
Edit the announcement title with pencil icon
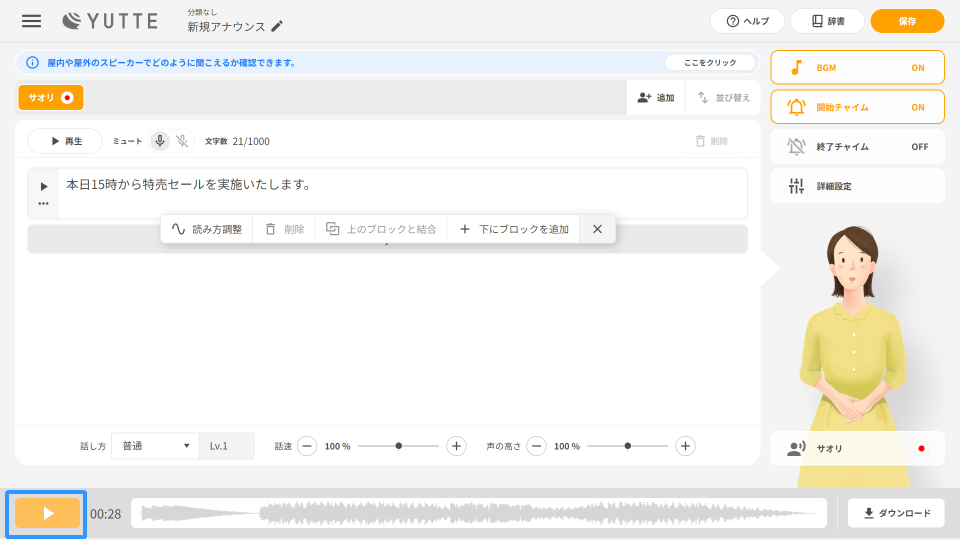277,26
